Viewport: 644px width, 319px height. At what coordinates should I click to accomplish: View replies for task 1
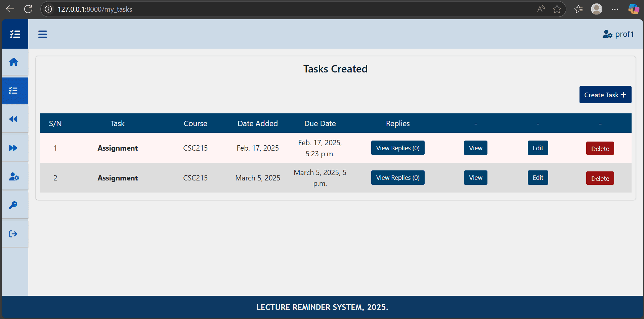(x=398, y=148)
